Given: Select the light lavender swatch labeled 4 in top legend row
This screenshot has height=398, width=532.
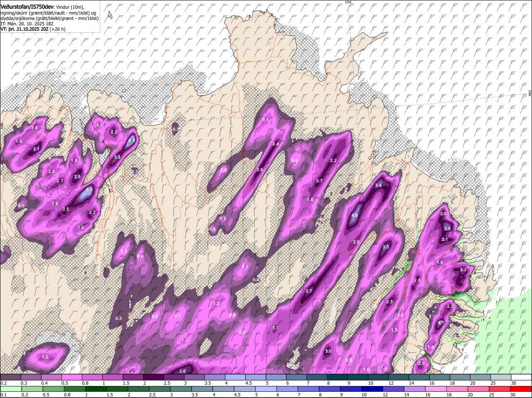Looking at the screenshot, I should (235, 377).
